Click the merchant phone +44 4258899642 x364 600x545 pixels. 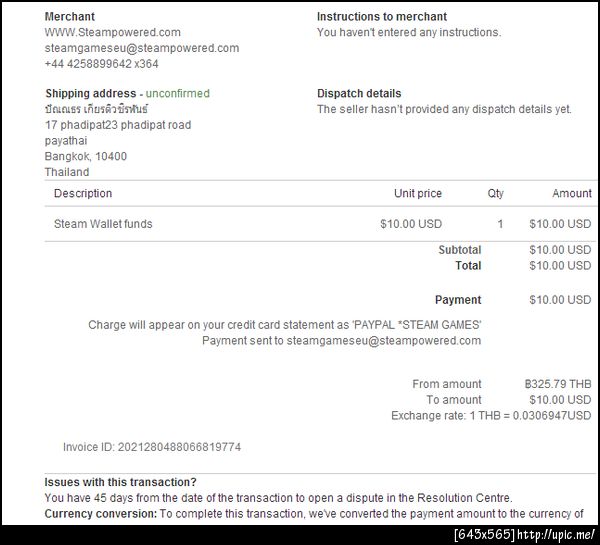(101, 64)
